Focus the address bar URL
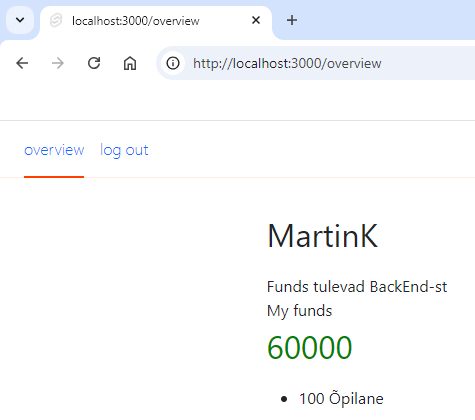 [x=287, y=63]
